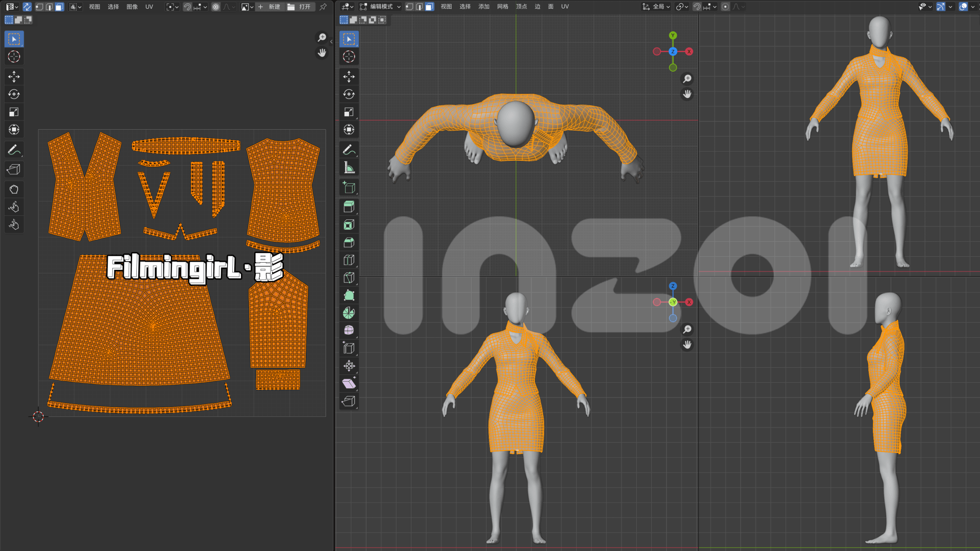Select the Inset Faces tool
Viewport: 980px width, 551px height.
tap(349, 225)
